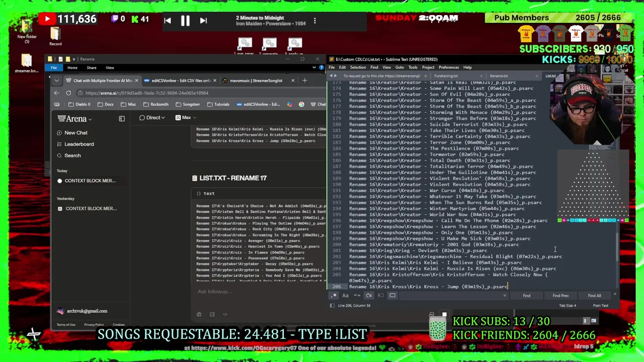Toggle highlight matches in Sublime find
This screenshot has height=362, width=644.
392,296
